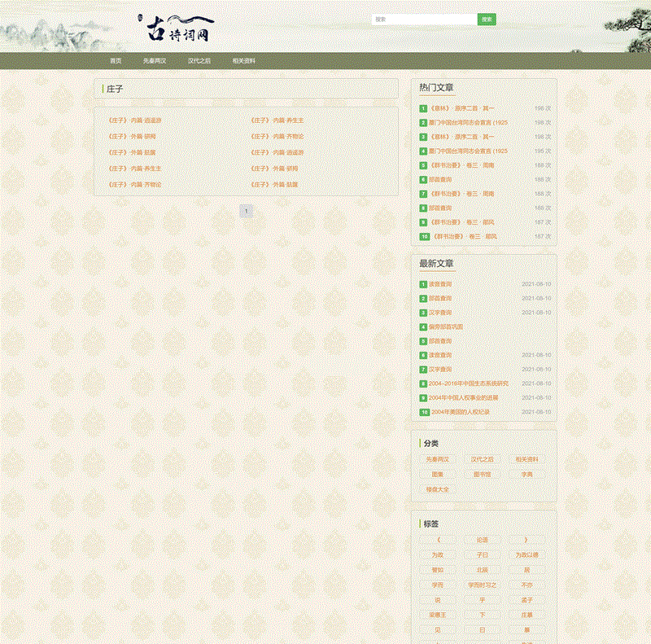Click the 古诗词网 site logo
This screenshot has width=651, height=644.
click(x=179, y=28)
